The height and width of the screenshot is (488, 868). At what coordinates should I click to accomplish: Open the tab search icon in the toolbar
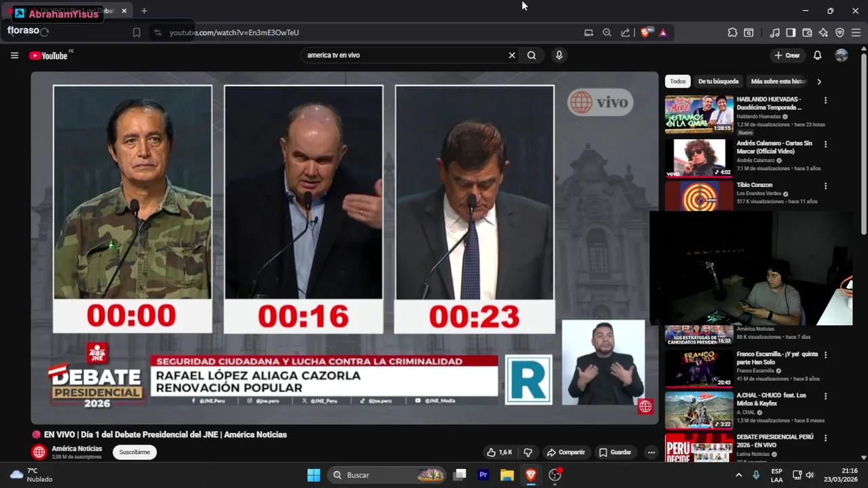click(x=749, y=33)
